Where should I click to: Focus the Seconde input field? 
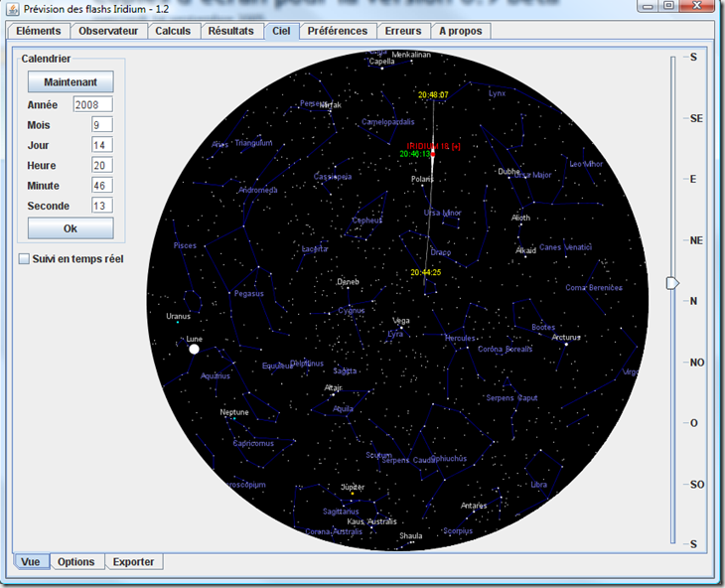pyautogui.click(x=101, y=206)
